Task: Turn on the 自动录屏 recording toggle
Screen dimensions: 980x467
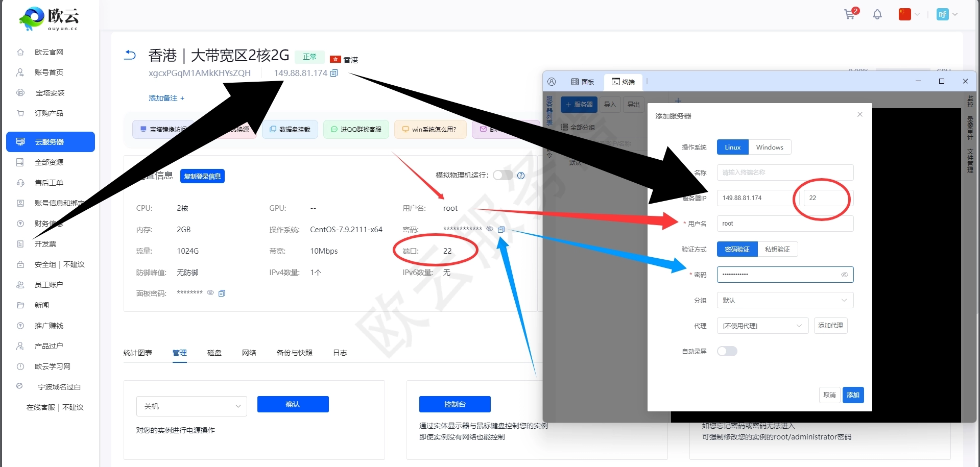Action: tap(727, 351)
